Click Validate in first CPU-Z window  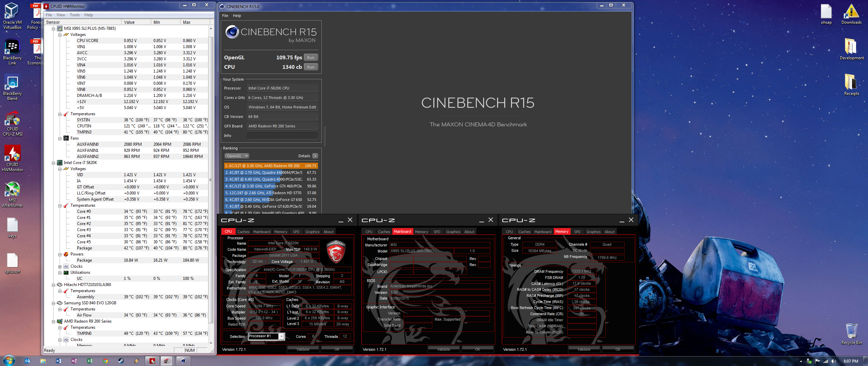(x=303, y=349)
